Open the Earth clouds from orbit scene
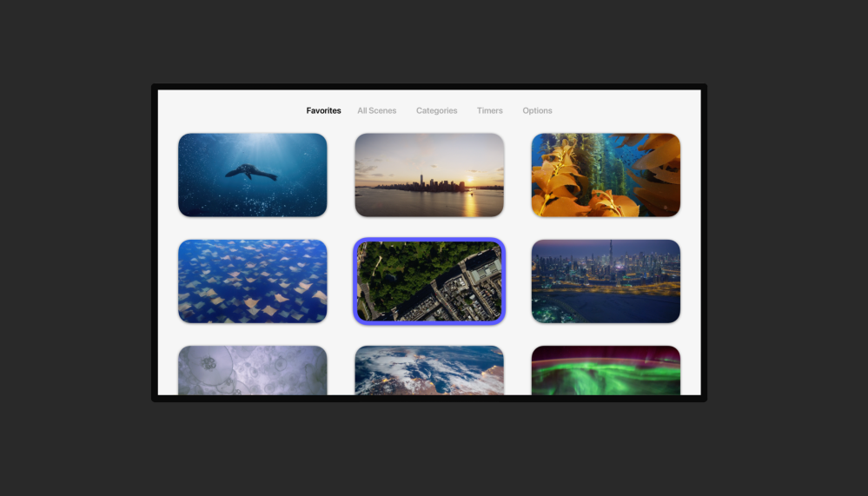This screenshot has width=868, height=496. tap(429, 371)
